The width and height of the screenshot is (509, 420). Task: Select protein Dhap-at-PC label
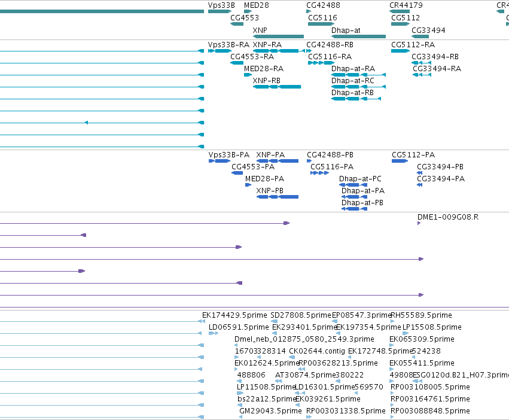pyautogui.click(x=360, y=179)
